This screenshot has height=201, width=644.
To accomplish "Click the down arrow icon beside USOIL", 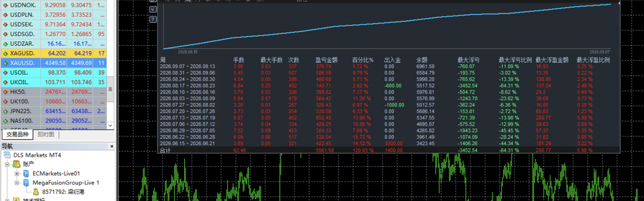I will 5,73.
